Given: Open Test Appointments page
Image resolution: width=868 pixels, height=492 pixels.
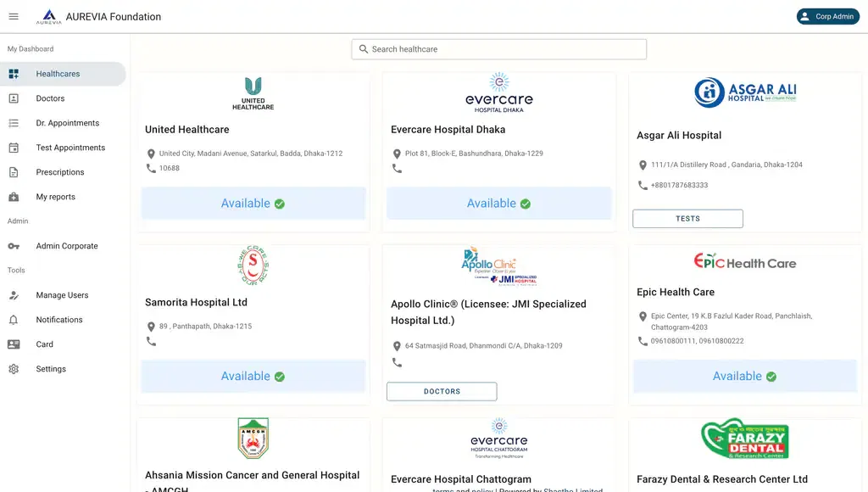Looking at the screenshot, I should (63, 148).
